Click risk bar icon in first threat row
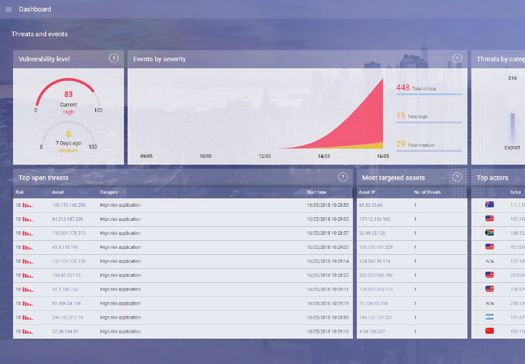525x364 pixels. [x=27, y=205]
